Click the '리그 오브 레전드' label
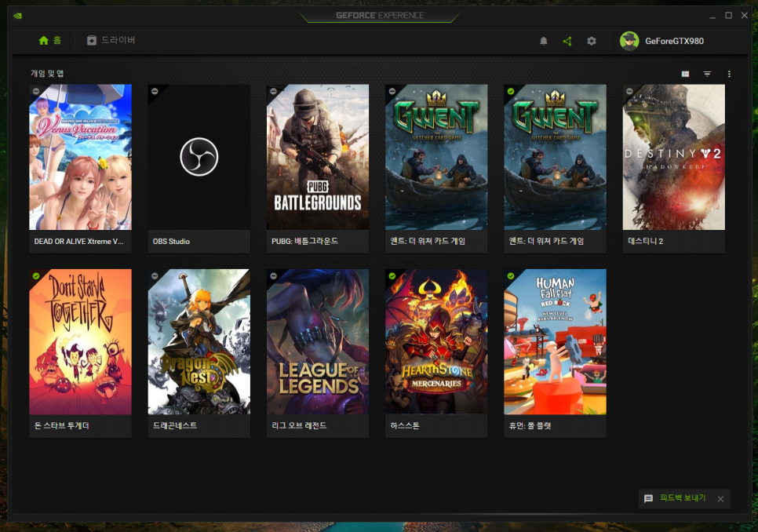 coord(299,426)
